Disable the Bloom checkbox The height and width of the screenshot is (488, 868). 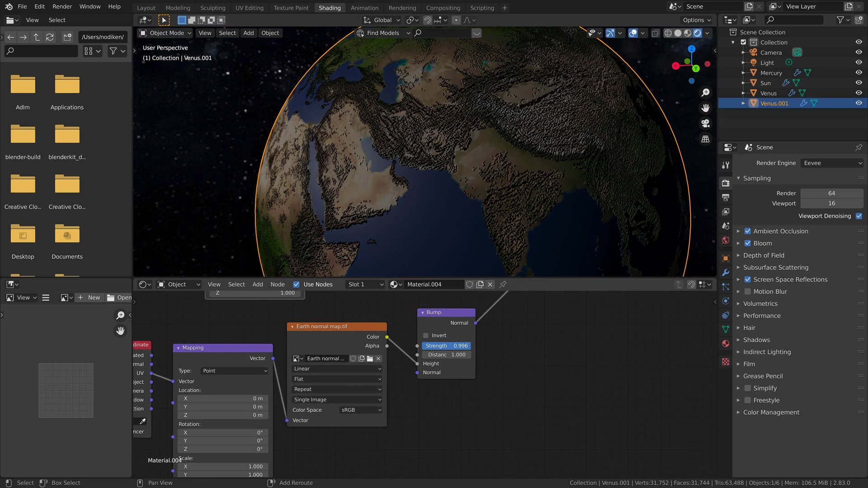tap(748, 243)
